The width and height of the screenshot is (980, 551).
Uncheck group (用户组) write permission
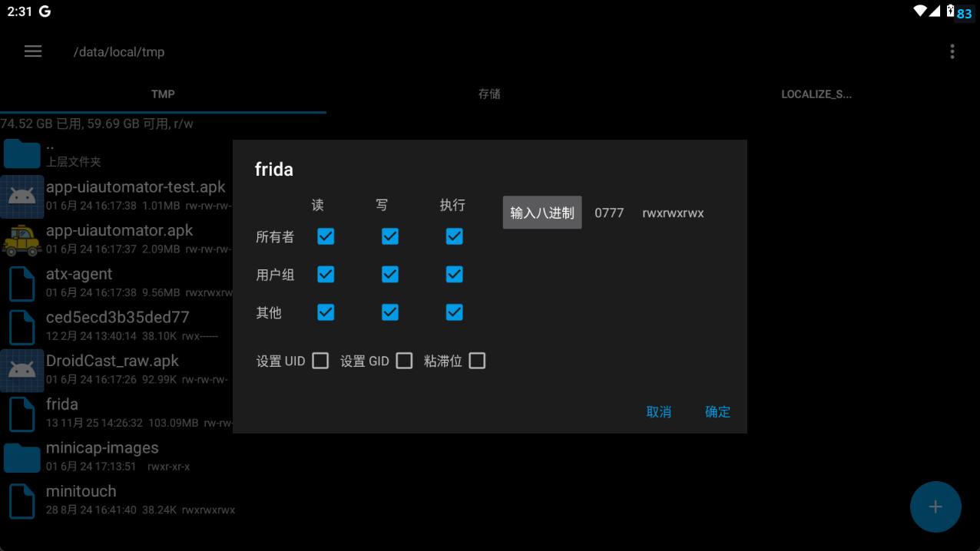coord(390,274)
